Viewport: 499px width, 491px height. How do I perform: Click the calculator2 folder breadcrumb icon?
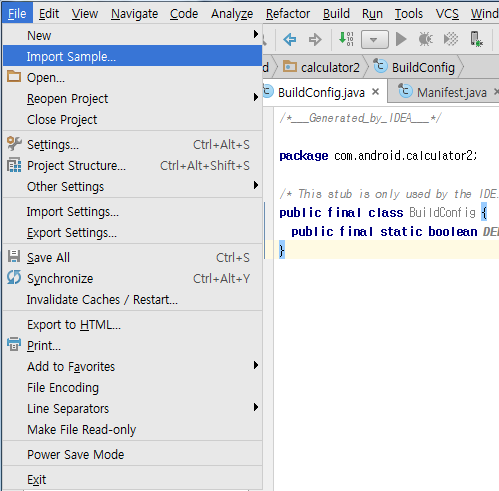click(290, 66)
